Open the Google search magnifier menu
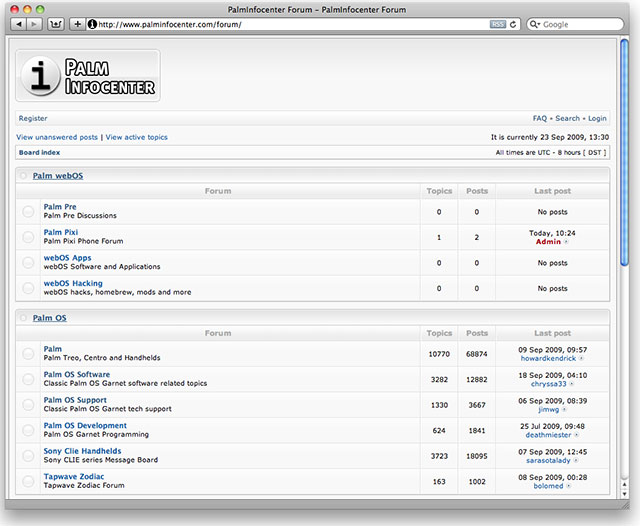This screenshot has height=526, width=640. pos(535,24)
